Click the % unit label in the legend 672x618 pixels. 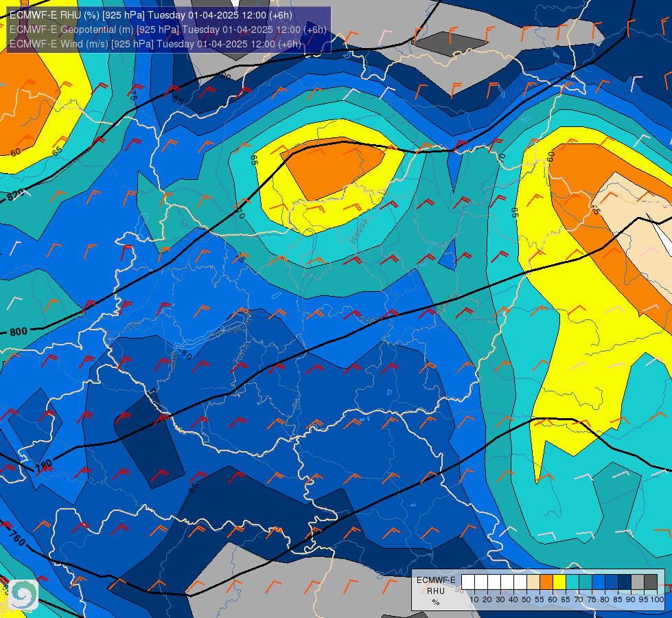pyautogui.click(x=436, y=603)
